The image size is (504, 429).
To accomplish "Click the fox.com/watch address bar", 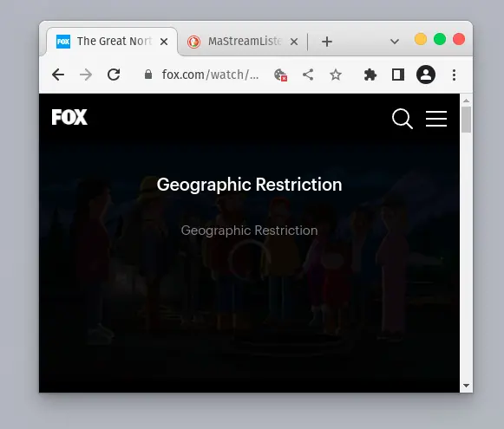I will pyautogui.click(x=210, y=75).
